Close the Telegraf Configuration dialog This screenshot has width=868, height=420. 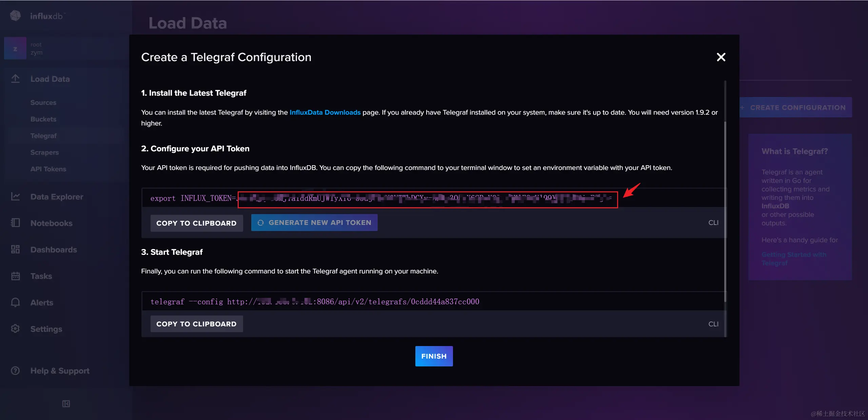click(721, 57)
